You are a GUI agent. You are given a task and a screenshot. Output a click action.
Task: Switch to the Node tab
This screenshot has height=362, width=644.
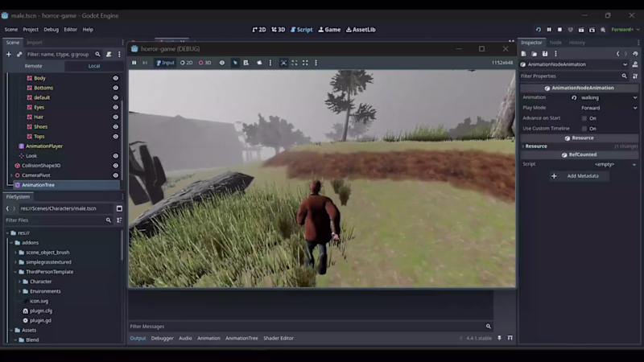555,43
